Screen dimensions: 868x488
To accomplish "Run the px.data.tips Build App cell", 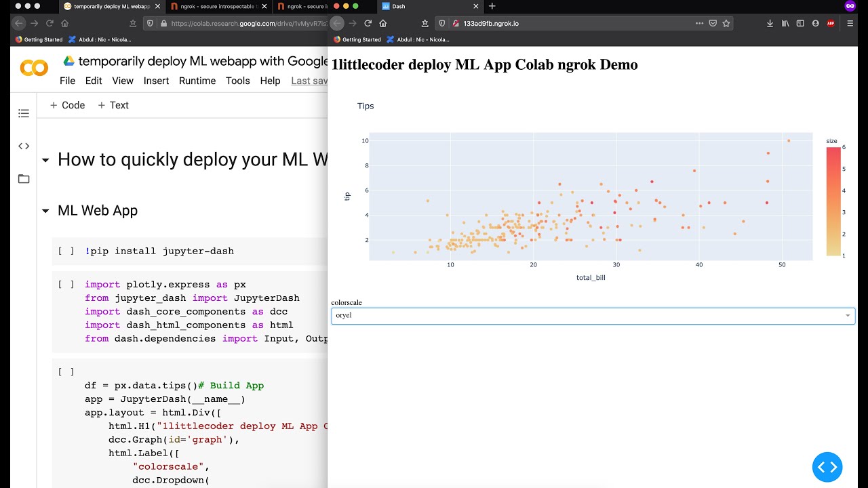I will coord(66,372).
